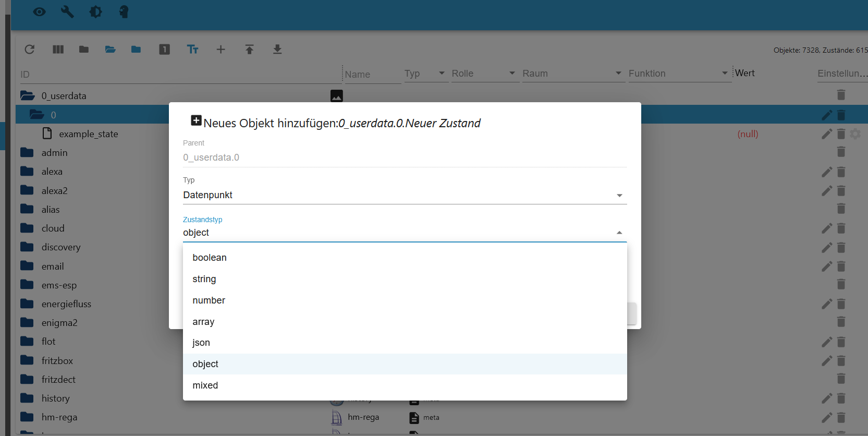Viewport: 868px width, 436px height.
Task: Choose the highlighted object entry in the list
Action: (x=405, y=364)
